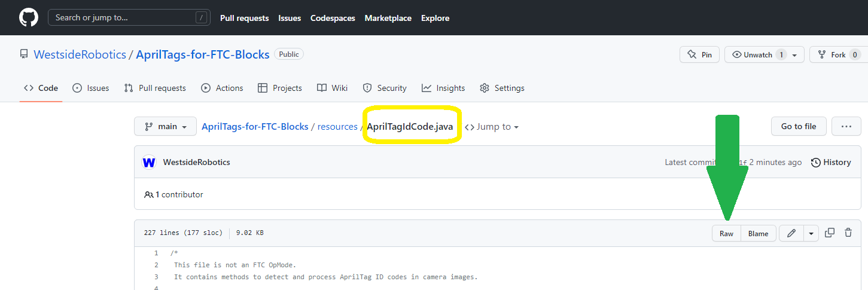Expand the Jump to dropdown
The image size is (868, 290).
[x=492, y=127]
